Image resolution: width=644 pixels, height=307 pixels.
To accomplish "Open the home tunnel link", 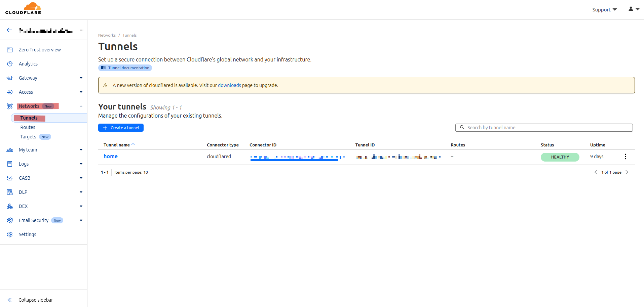I will point(111,156).
